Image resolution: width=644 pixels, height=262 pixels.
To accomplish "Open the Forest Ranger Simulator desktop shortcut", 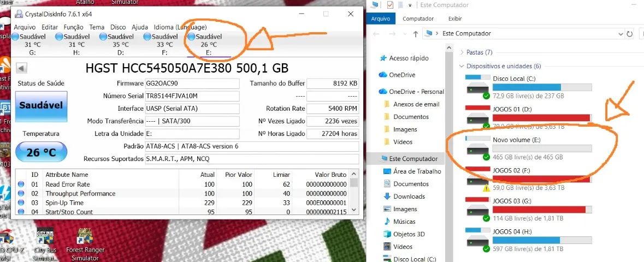I will pyautogui.click(x=85, y=245).
